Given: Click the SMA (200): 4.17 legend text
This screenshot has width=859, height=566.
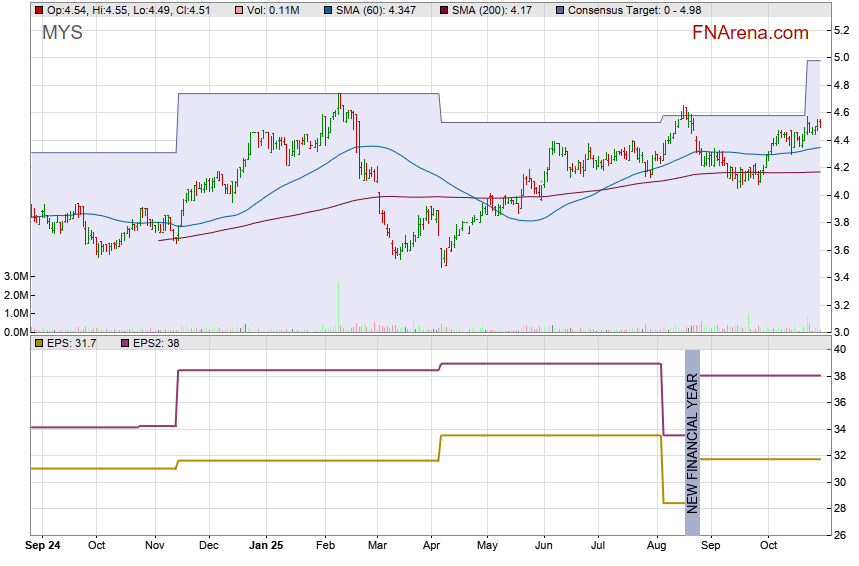Looking at the screenshot, I should click(494, 10).
